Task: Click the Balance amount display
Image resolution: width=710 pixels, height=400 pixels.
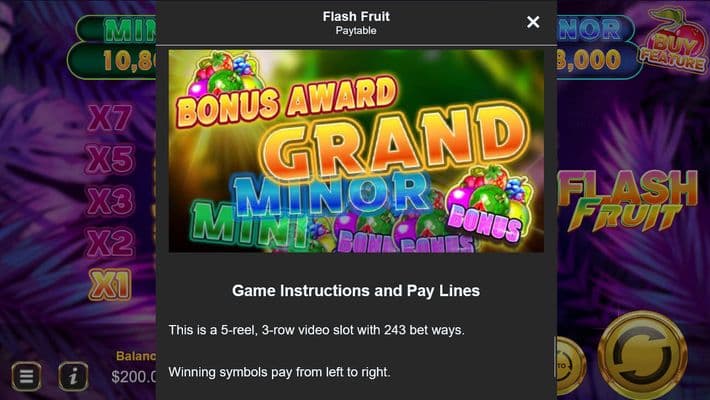Action: pyautogui.click(x=130, y=376)
